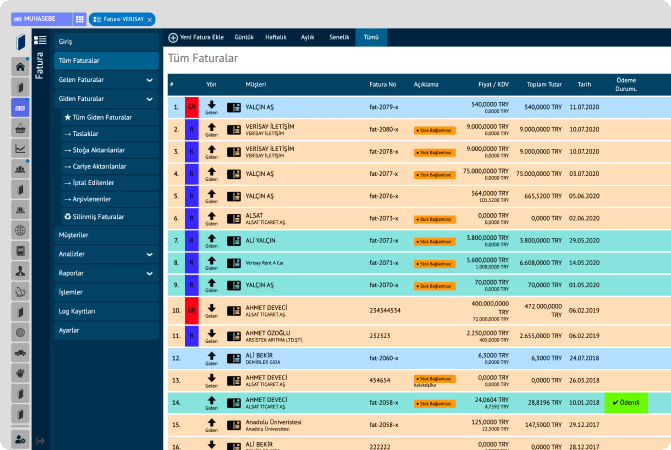Click Gelen arrow icon in row 1

coord(211,107)
